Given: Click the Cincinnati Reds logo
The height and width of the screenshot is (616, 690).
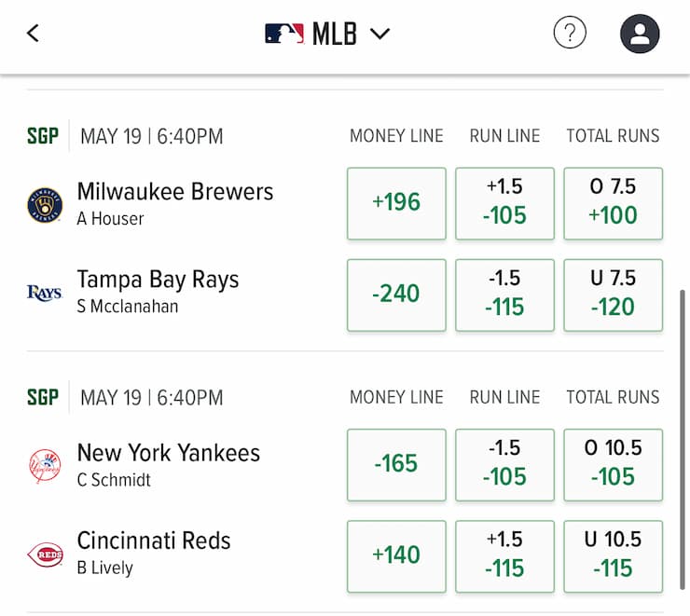Looking at the screenshot, I should [45, 554].
